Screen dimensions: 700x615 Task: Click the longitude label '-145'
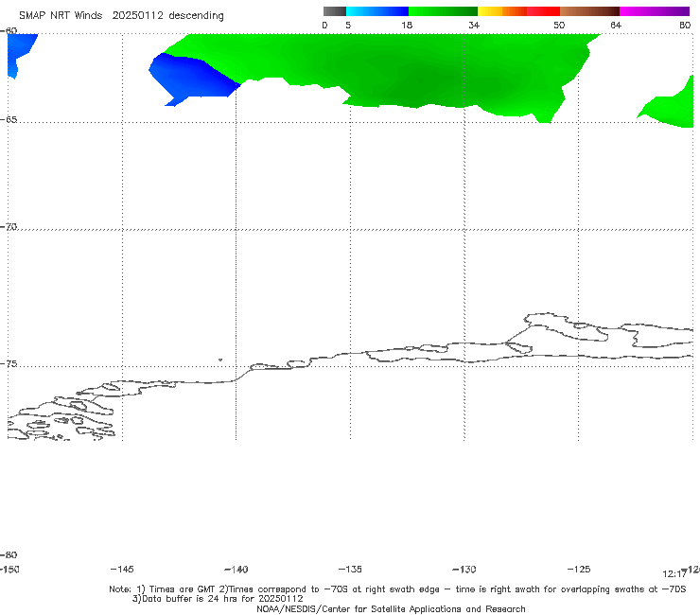[122, 570]
